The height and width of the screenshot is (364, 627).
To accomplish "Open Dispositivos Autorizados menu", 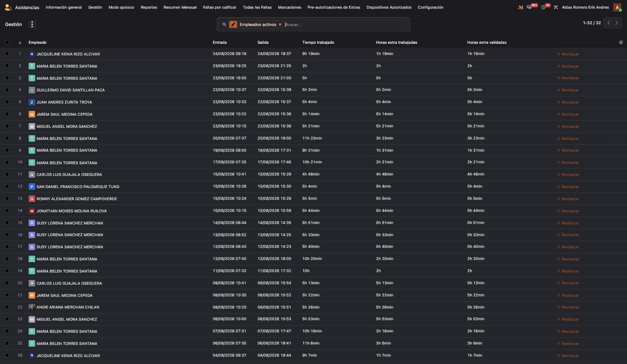I will [x=389, y=7].
